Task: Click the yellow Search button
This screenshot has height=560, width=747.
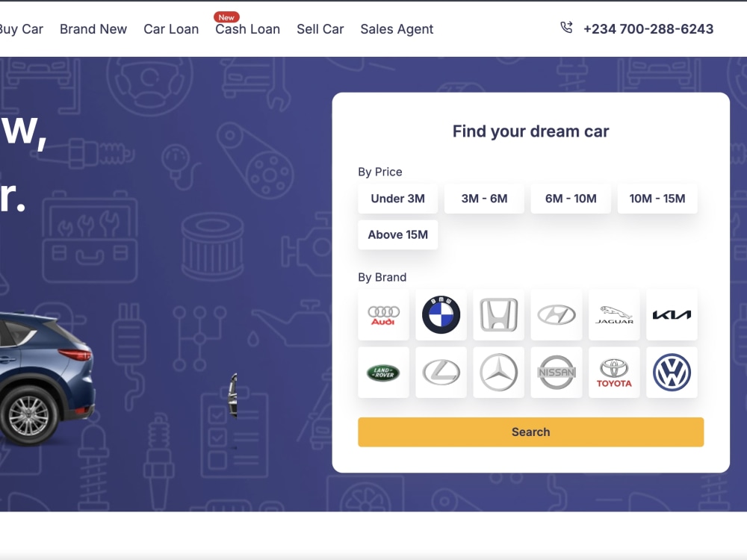Action: point(530,432)
